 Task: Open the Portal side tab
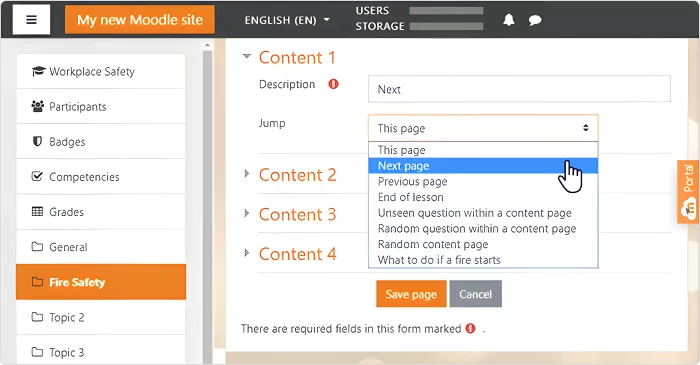[x=688, y=191]
